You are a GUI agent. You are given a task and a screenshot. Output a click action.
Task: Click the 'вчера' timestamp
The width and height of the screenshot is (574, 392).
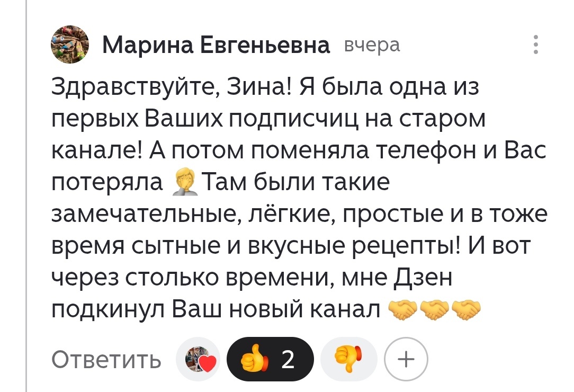[x=372, y=45]
